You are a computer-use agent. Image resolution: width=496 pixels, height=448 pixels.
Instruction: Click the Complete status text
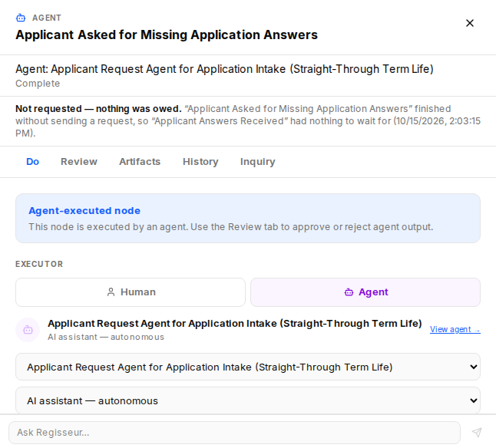click(x=38, y=84)
